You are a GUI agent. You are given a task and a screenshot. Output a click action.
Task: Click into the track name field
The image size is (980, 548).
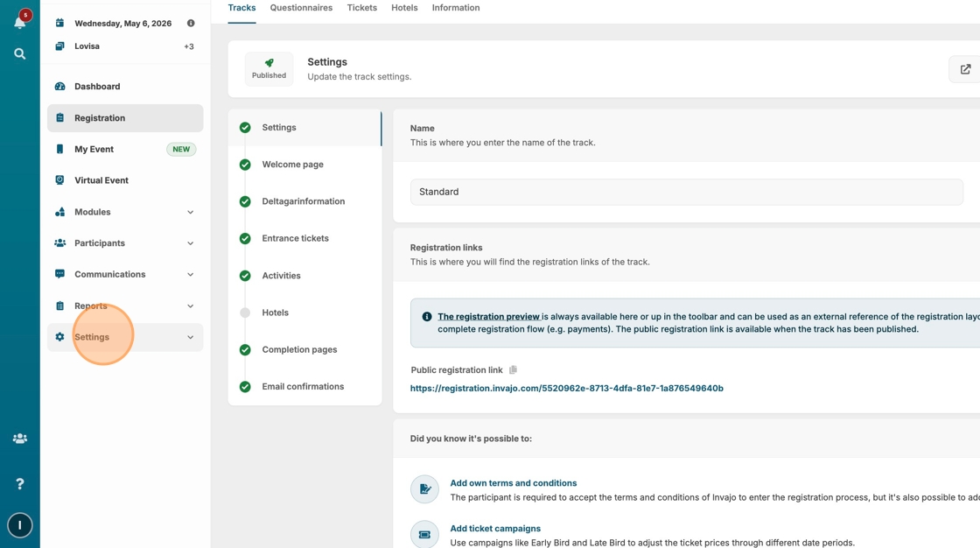[x=686, y=192]
